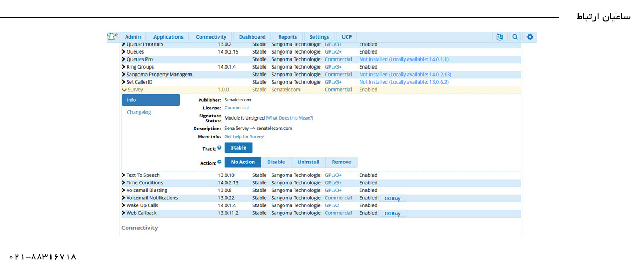This screenshot has width=644, height=268.
Task: Click the What Does this Mean link
Action: [289, 118]
